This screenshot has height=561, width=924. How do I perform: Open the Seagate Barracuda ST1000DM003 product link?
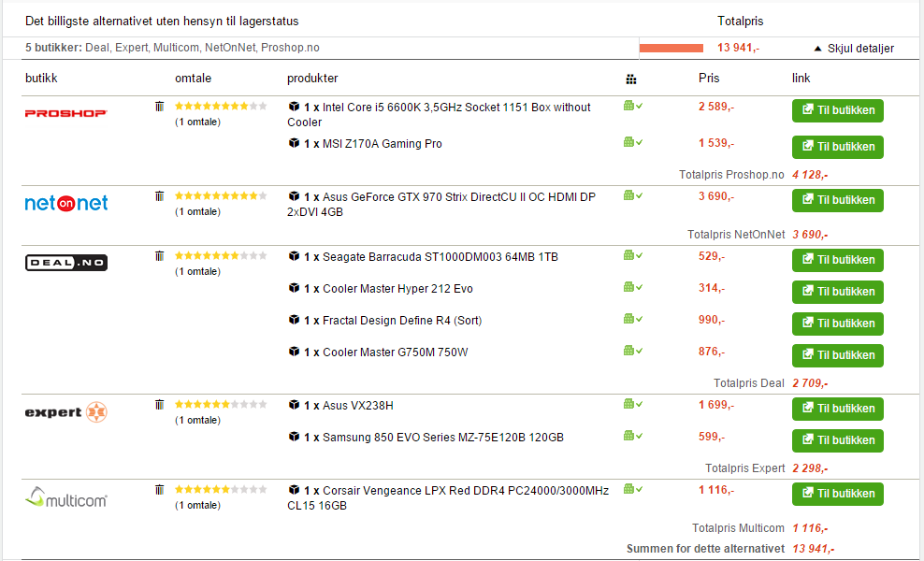point(440,257)
